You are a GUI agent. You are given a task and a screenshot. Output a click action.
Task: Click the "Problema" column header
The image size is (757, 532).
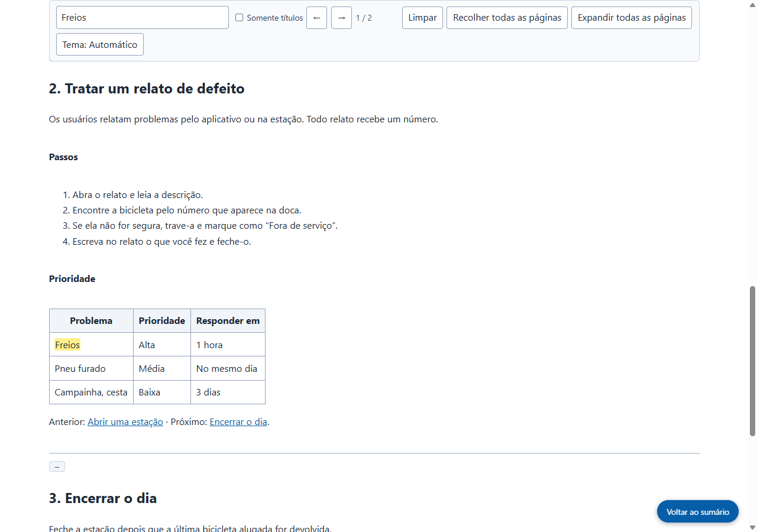coord(91,321)
